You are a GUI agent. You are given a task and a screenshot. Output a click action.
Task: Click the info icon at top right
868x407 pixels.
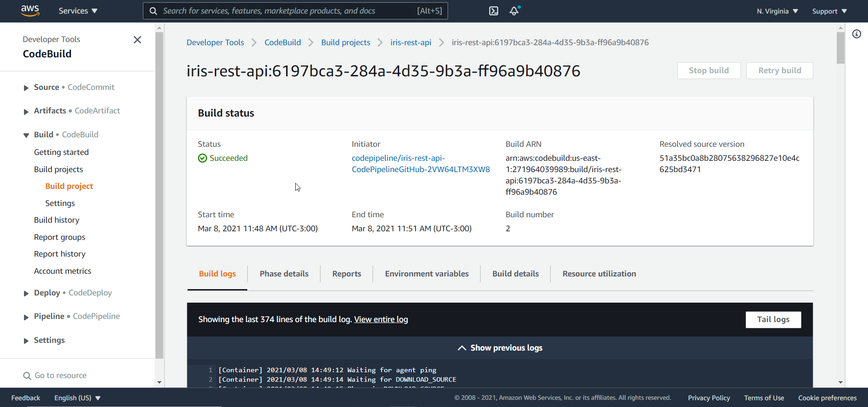click(857, 34)
